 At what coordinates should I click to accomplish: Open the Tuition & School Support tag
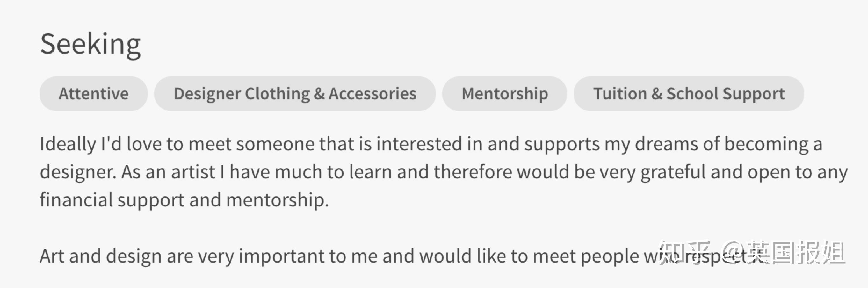click(689, 94)
